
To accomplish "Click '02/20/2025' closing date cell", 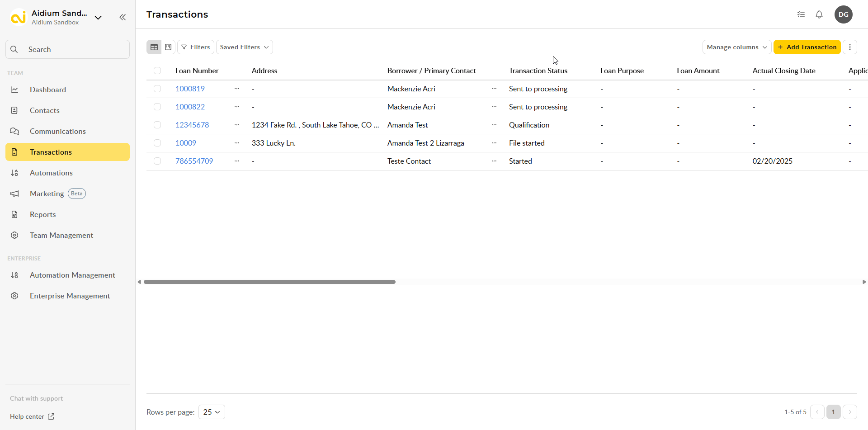I will point(772,161).
